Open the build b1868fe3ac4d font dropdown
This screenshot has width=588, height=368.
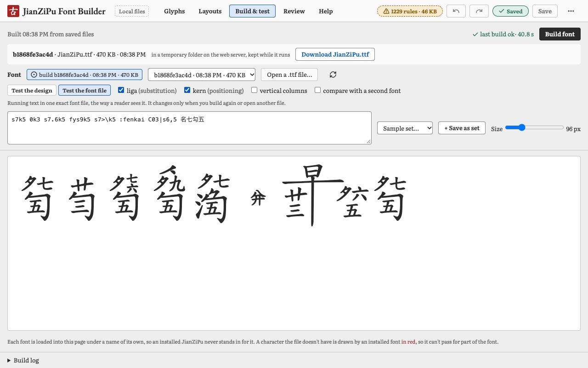[202, 75]
